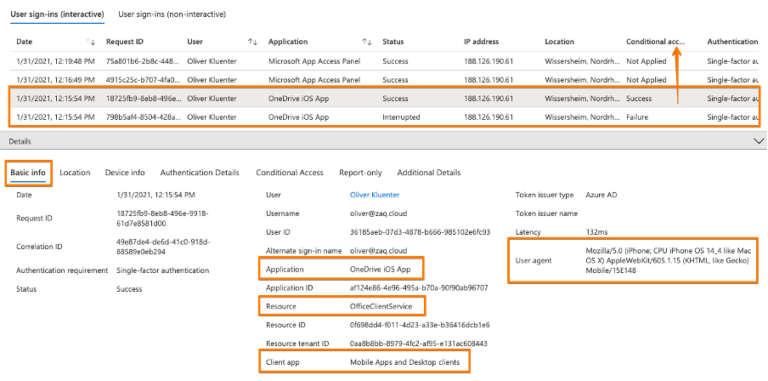Click request ID 75a801b6-2b8c-448 cell

pyautogui.click(x=144, y=62)
